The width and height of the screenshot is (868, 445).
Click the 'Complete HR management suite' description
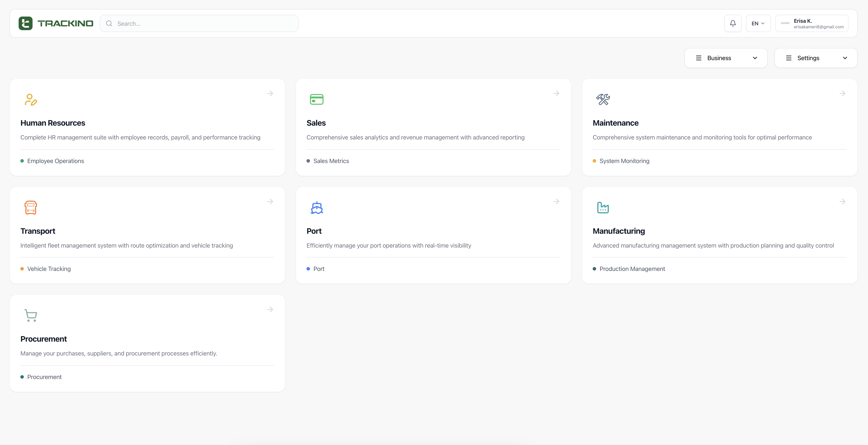click(140, 137)
